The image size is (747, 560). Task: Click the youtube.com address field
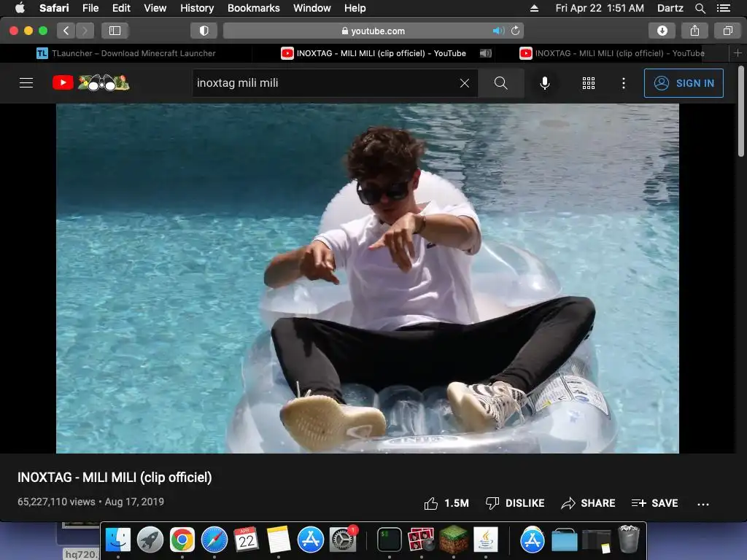373,31
